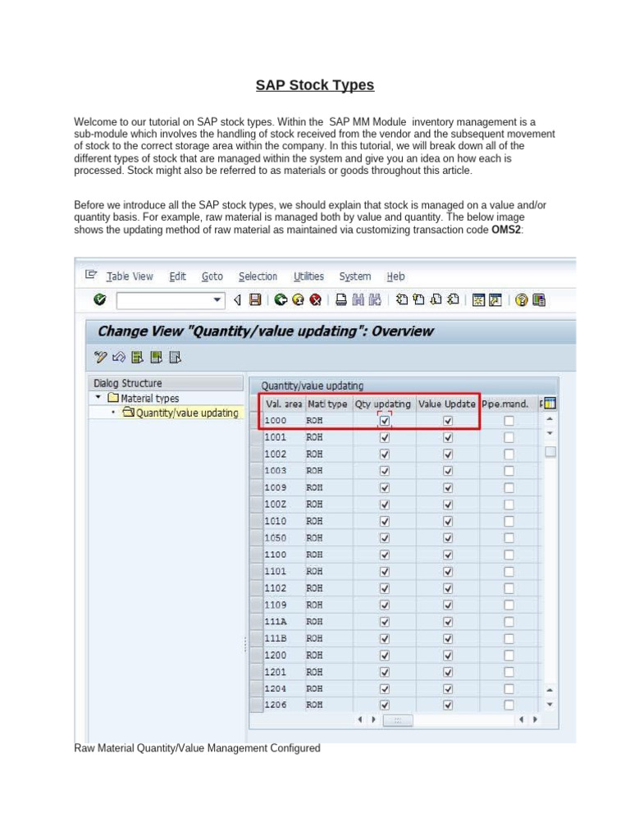
Task: Click the red Cancel icon
Action: (316, 299)
